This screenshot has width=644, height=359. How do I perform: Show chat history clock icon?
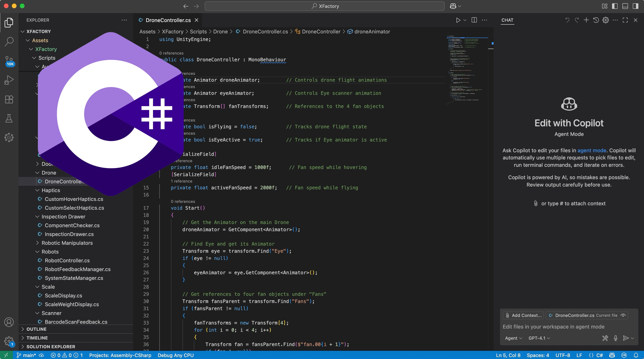[x=596, y=20]
